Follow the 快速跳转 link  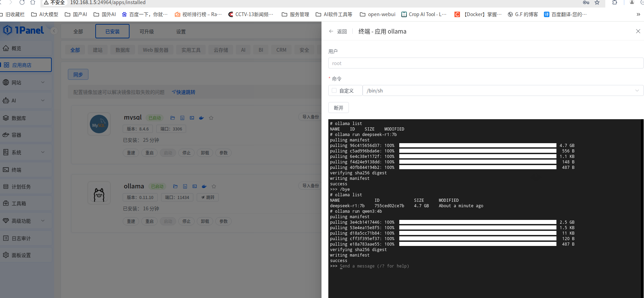click(184, 92)
